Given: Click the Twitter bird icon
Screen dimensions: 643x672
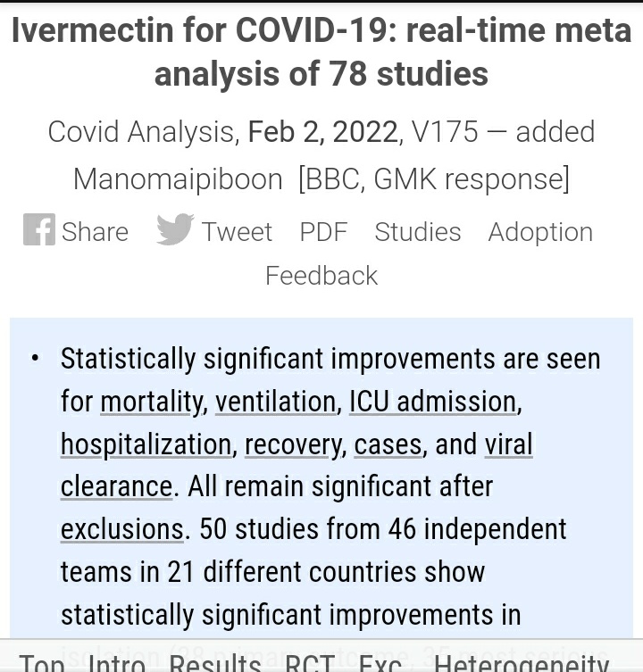Looking at the screenshot, I should coord(175,229).
